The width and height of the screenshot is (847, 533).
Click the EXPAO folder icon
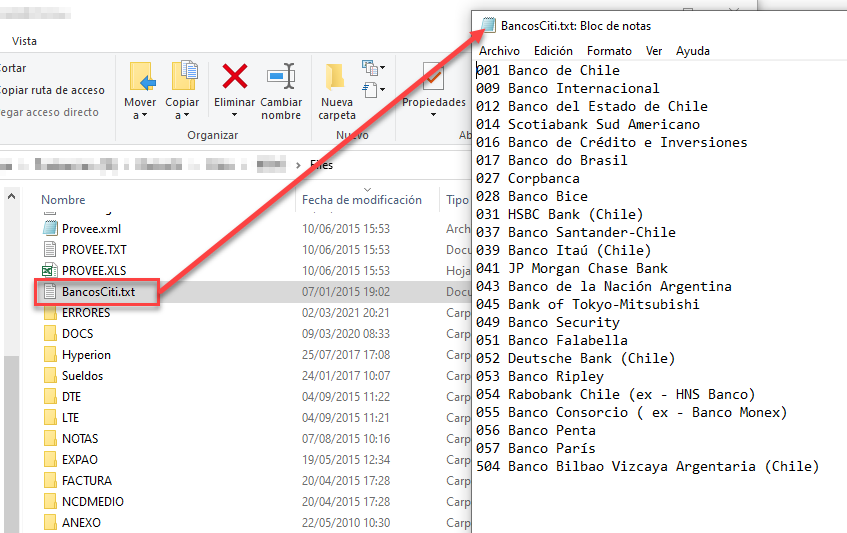[50, 460]
